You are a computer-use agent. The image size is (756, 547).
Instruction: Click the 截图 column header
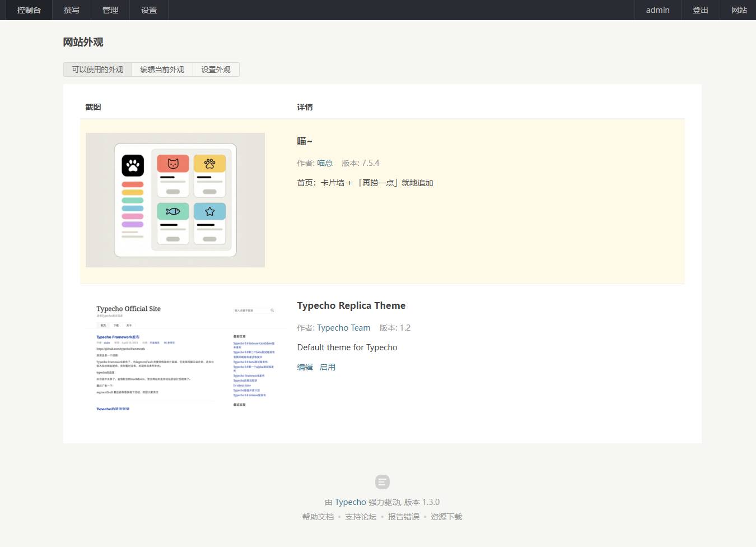coord(93,107)
